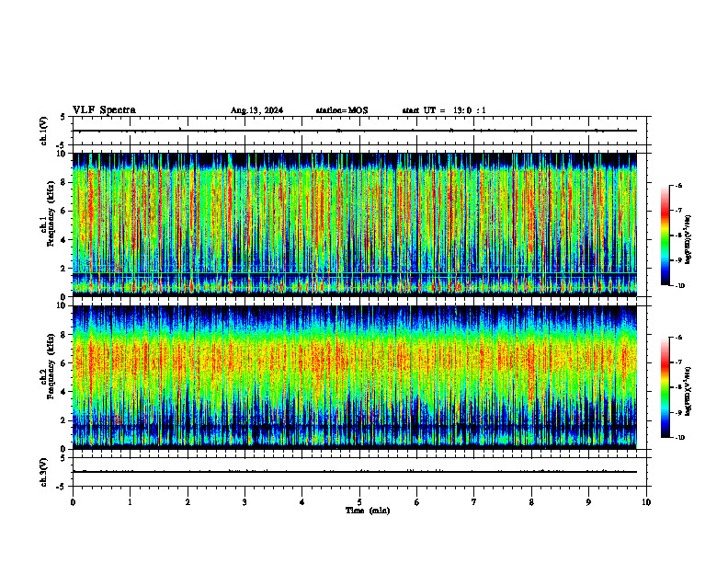This screenshot has width=728, height=563.
Task: Click the "7" tick on the time axis
Action: coord(474,502)
